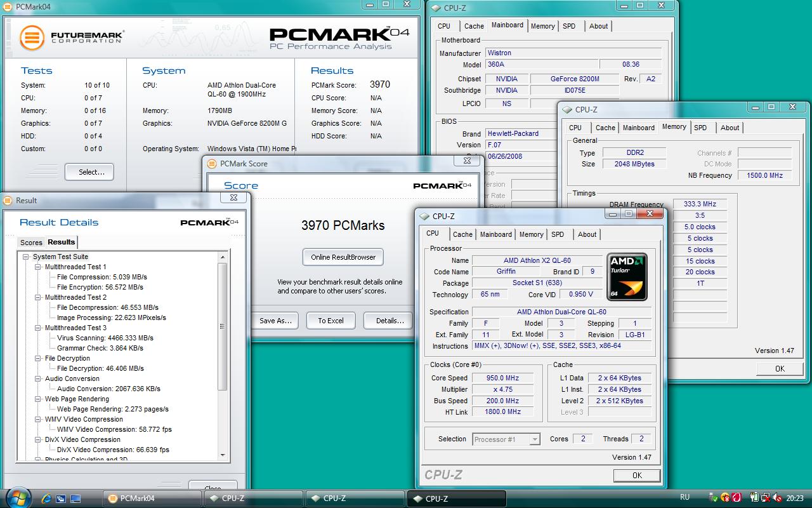Viewport: 812px width, 508px height.
Task: Collapse the System Test Suite tree node
Action: [x=26, y=257]
